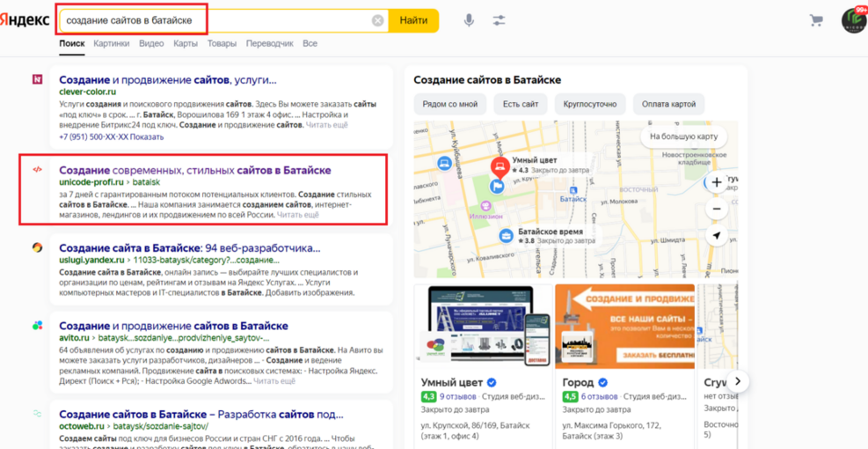Open the octoweb.ru domain link
Screen dimensions: 868x449
pos(82,426)
